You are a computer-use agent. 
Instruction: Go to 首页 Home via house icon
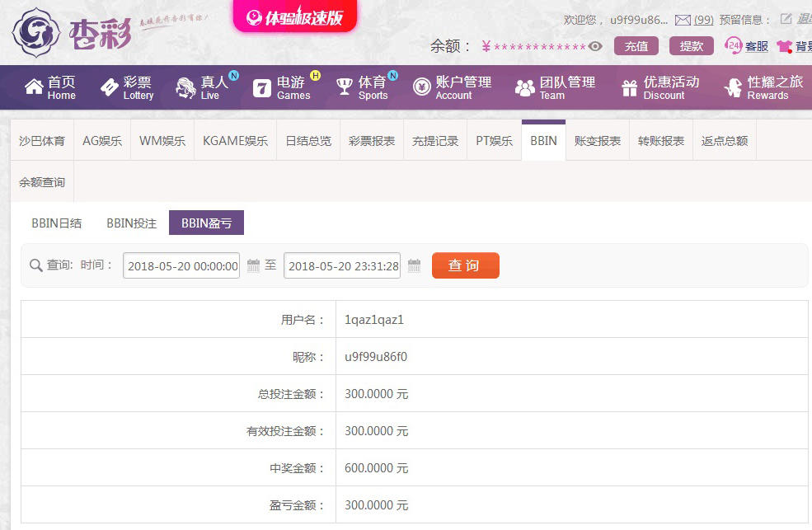click(x=34, y=87)
